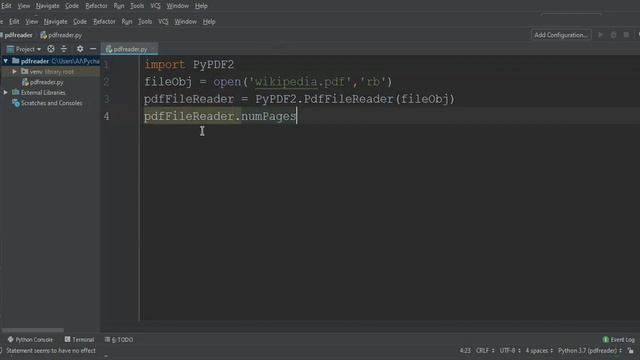
Task: Open the Tools menu in the upper menu row
Action: 137,6
